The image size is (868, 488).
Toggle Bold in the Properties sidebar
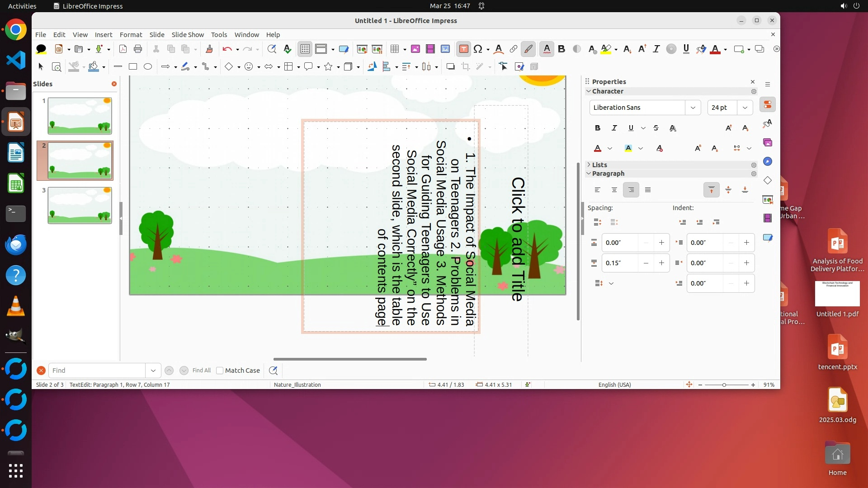pos(598,128)
